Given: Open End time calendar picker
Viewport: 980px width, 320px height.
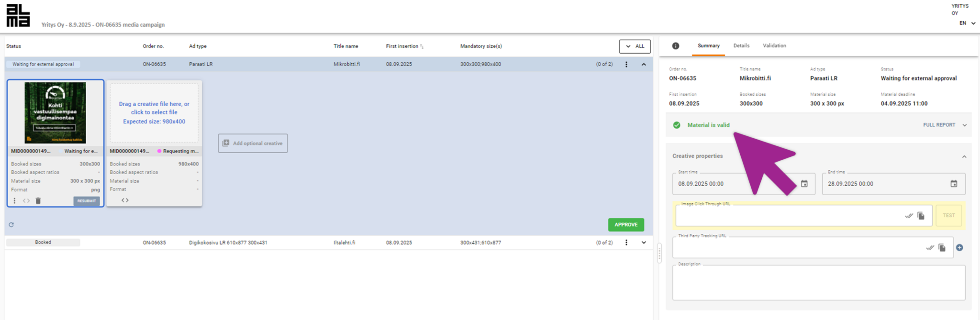Looking at the screenshot, I should click(x=954, y=184).
